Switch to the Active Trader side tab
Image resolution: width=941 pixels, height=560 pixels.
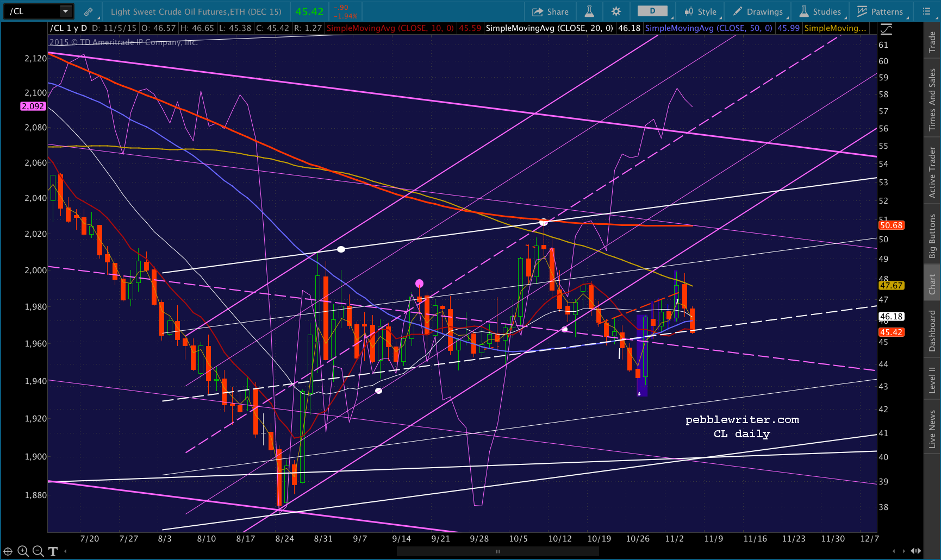(932, 172)
